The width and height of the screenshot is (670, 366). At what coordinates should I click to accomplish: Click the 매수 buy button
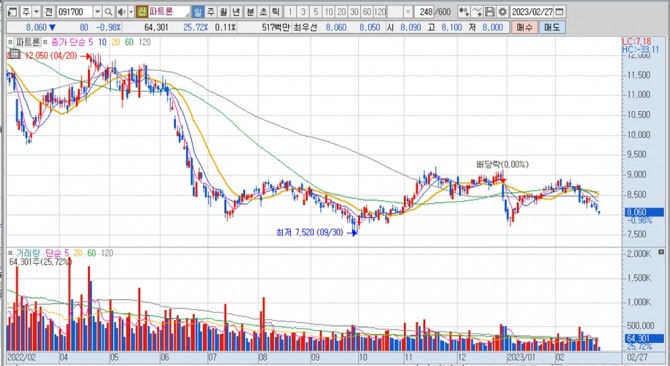(524, 27)
